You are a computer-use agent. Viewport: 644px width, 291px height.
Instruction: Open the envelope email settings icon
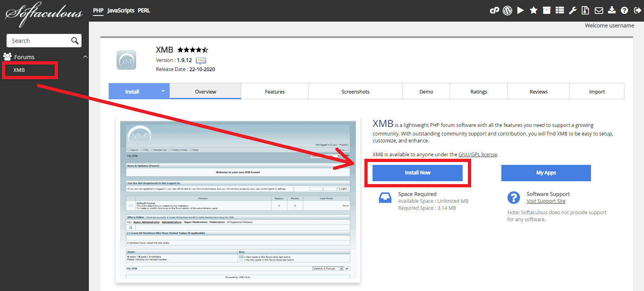tap(599, 11)
